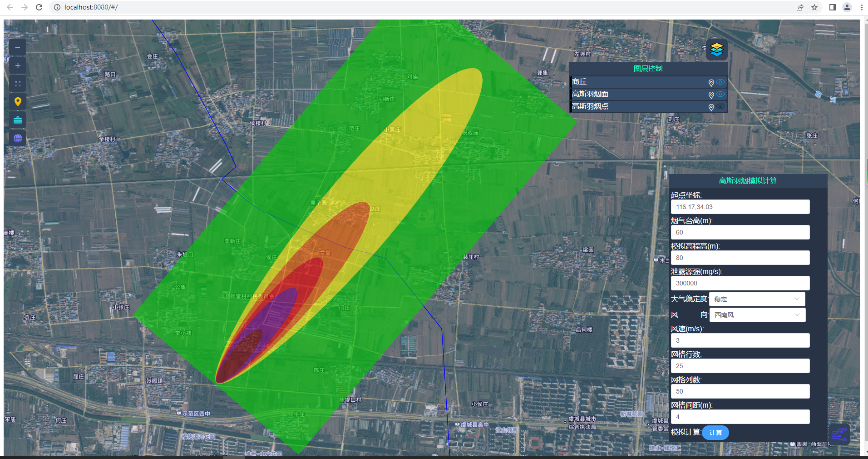
Task: Hide the 高斯羽烟面 layer with eye icon
Action: coord(720,95)
